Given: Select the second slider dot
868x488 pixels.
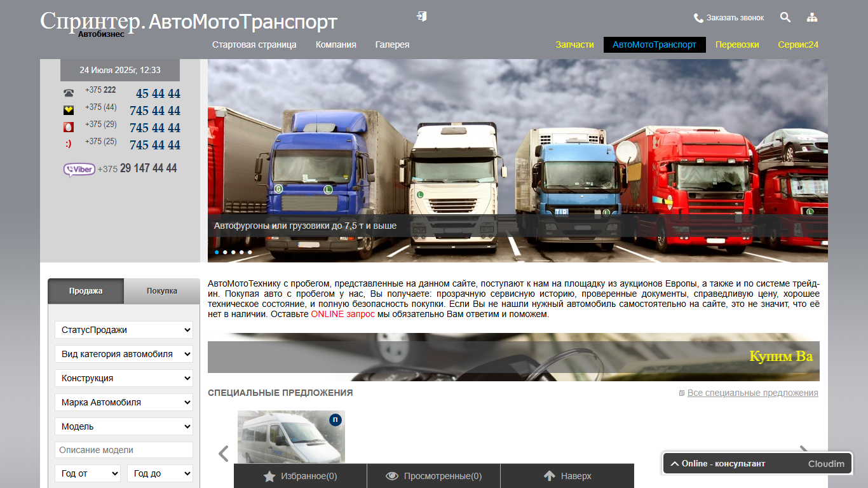Looking at the screenshot, I should click(x=225, y=252).
